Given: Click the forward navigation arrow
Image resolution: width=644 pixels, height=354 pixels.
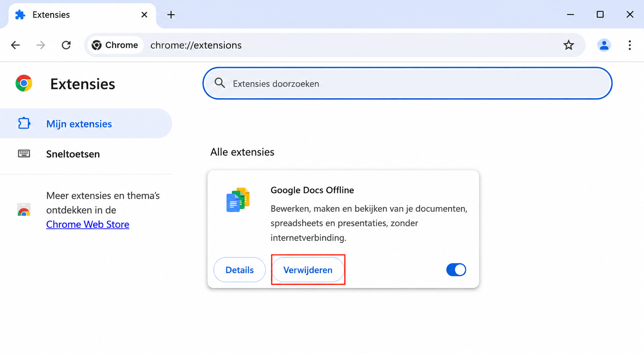Looking at the screenshot, I should 41,45.
